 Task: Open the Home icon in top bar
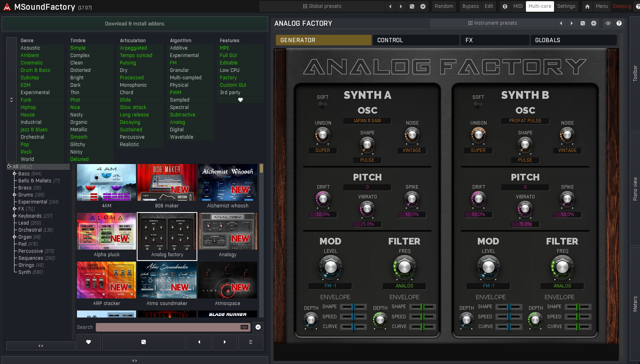[587, 6]
